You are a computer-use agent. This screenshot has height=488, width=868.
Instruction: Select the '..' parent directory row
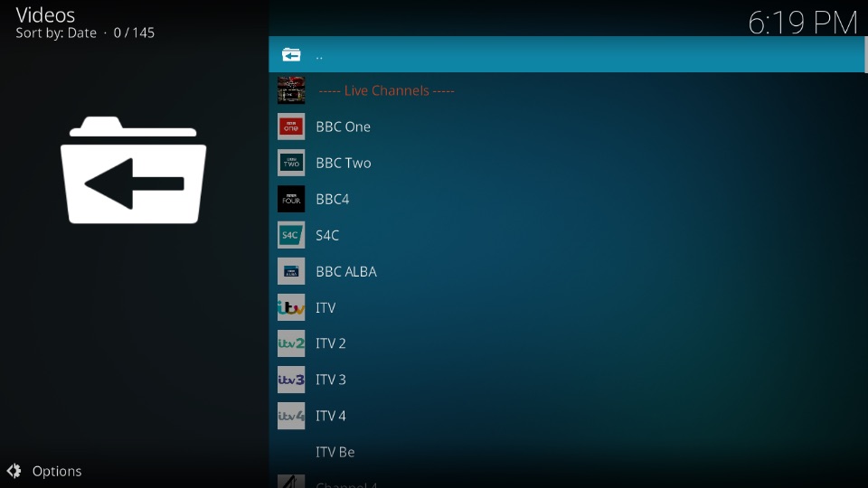[x=566, y=54]
